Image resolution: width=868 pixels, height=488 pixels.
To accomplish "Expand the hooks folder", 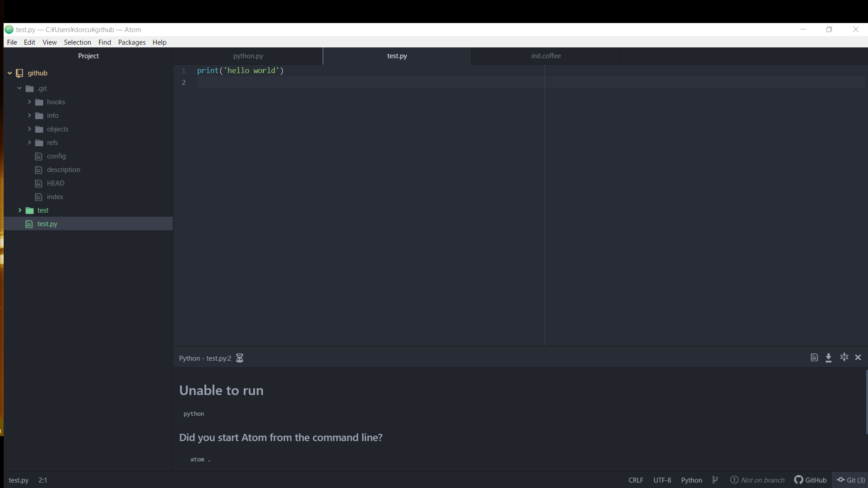I will [29, 102].
